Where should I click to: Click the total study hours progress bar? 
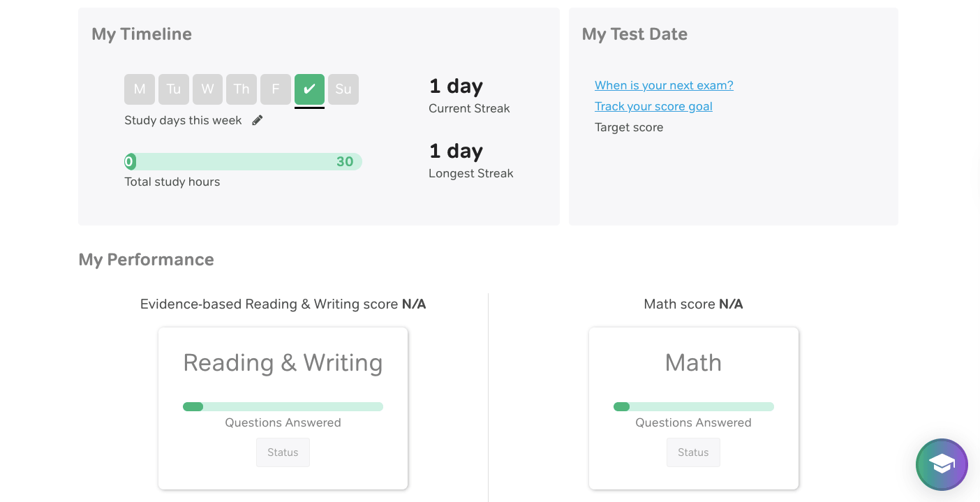243,162
